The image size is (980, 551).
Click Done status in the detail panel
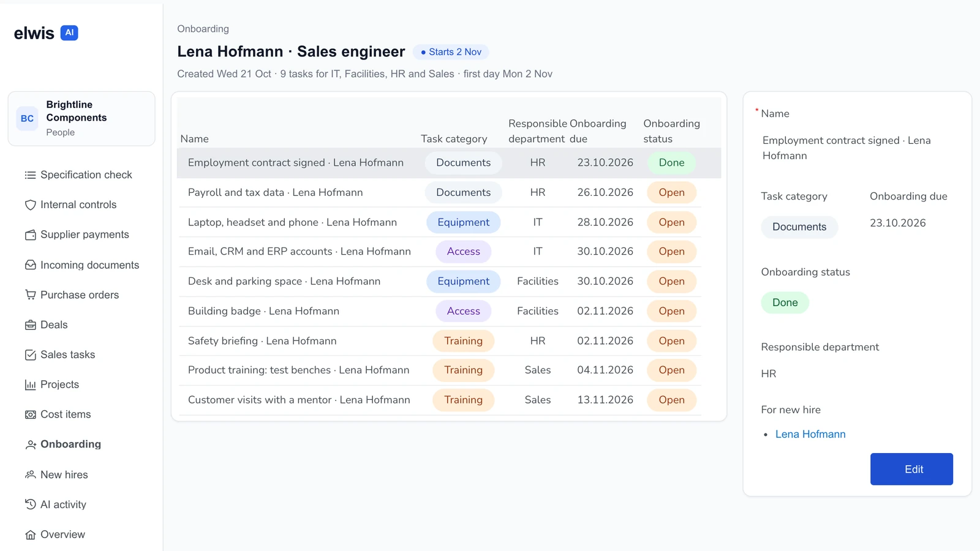point(785,302)
